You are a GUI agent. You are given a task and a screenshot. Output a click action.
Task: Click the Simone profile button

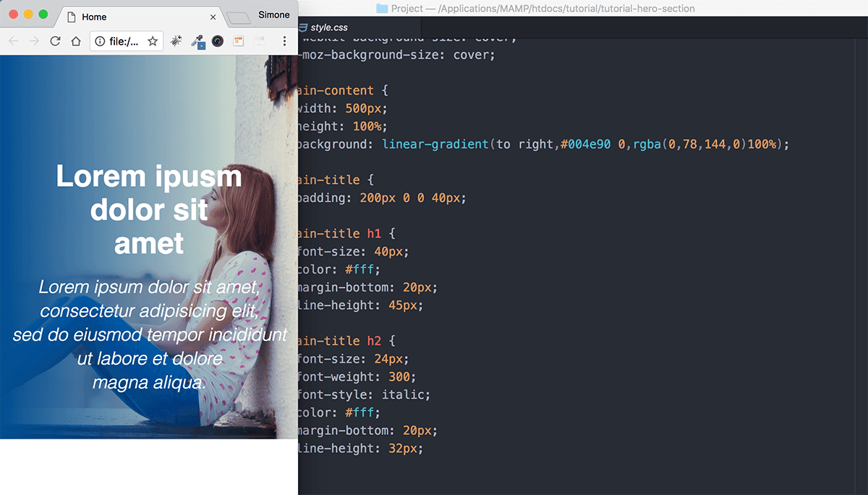click(x=274, y=14)
